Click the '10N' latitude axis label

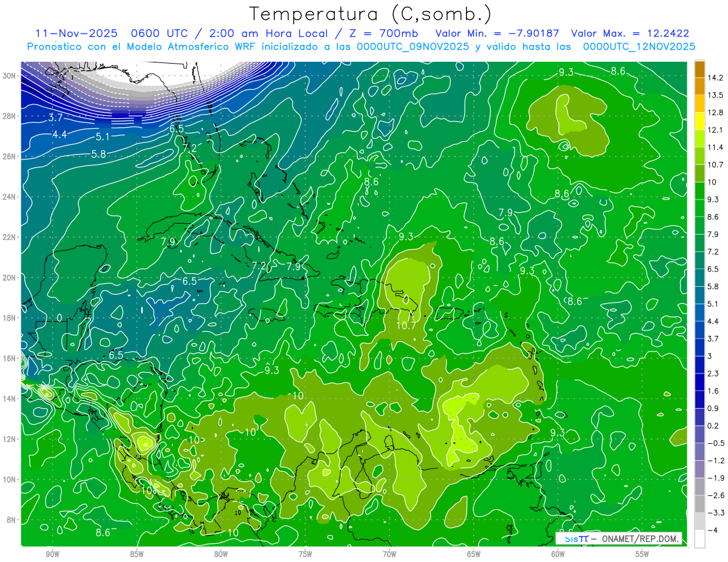(x=9, y=480)
